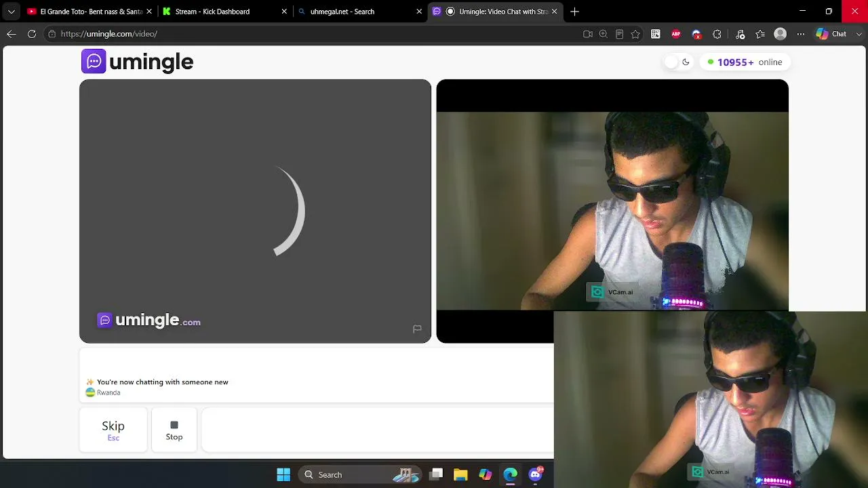
Task: Open the extension with the red X badge
Action: [696, 34]
